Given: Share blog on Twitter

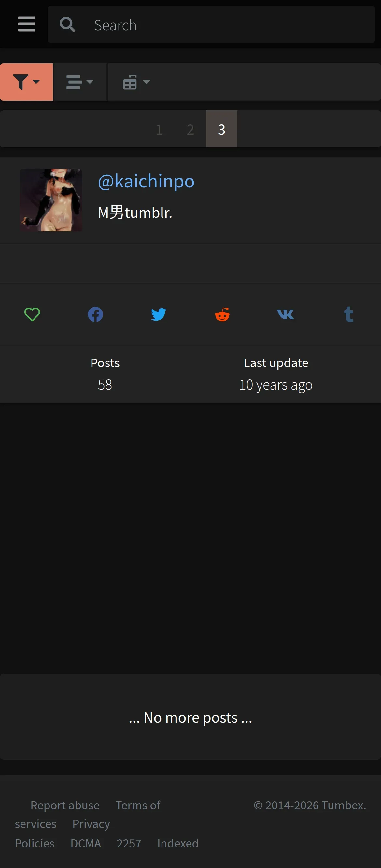Looking at the screenshot, I should point(159,314).
